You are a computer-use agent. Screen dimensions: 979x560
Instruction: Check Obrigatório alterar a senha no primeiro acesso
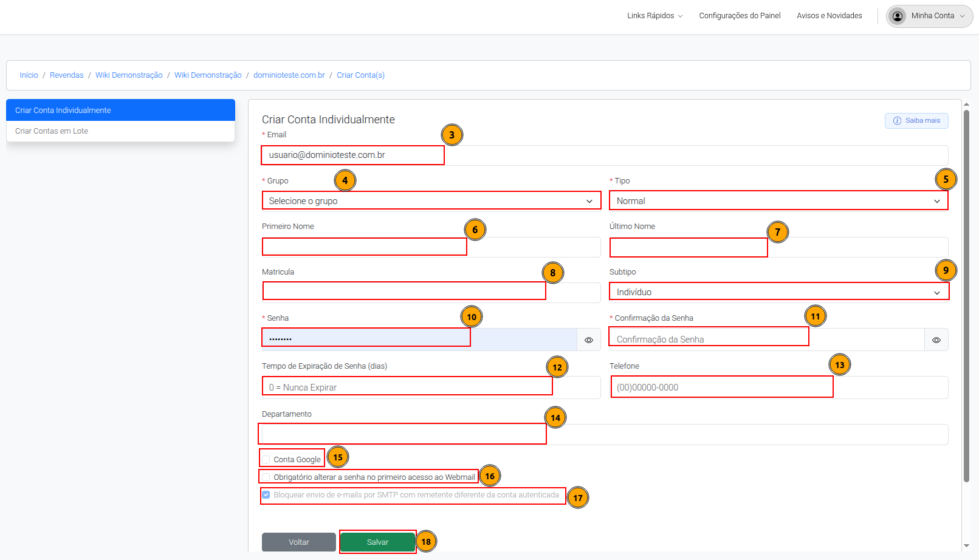pyautogui.click(x=266, y=477)
